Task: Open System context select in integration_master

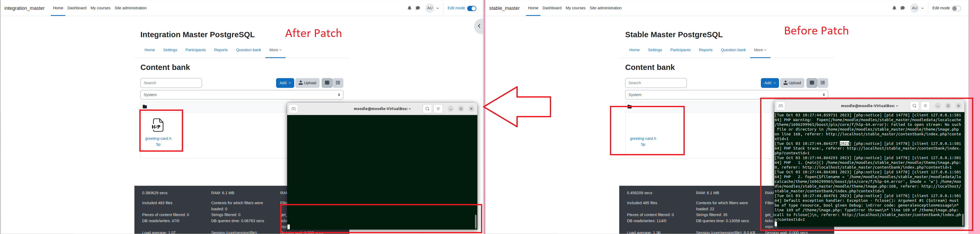Action: pos(242,95)
